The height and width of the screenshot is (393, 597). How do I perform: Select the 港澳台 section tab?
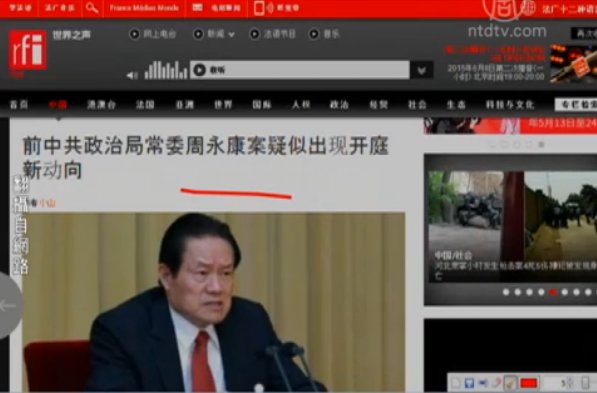pos(101,104)
